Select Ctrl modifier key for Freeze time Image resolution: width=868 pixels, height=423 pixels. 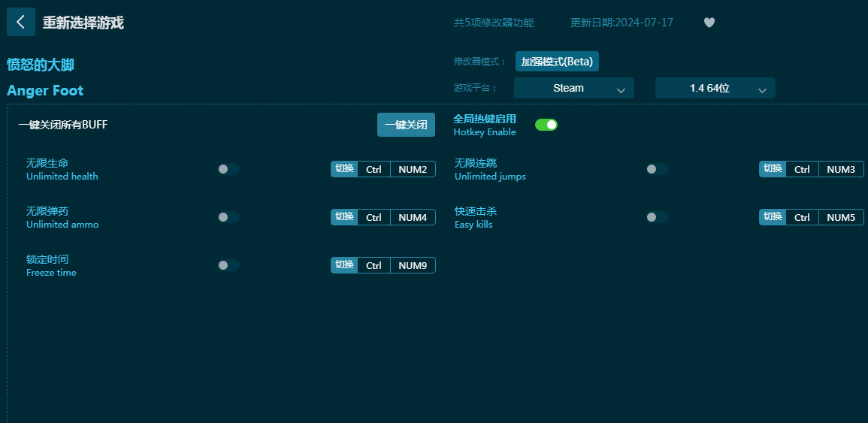tap(374, 266)
